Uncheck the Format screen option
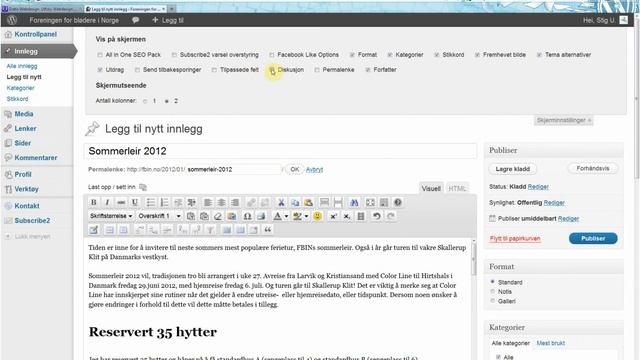This screenshot has height=360, width=640. coord(352,55)
